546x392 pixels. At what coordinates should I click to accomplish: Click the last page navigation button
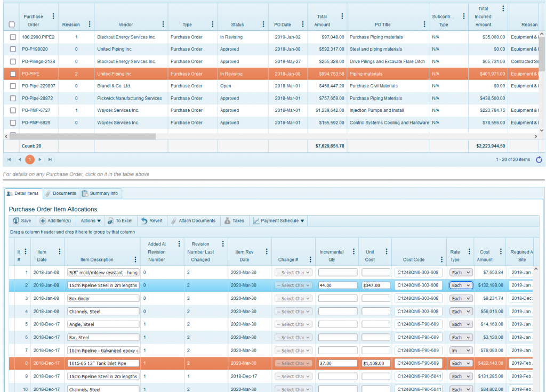pyautogui.click(x=49, y=159)
